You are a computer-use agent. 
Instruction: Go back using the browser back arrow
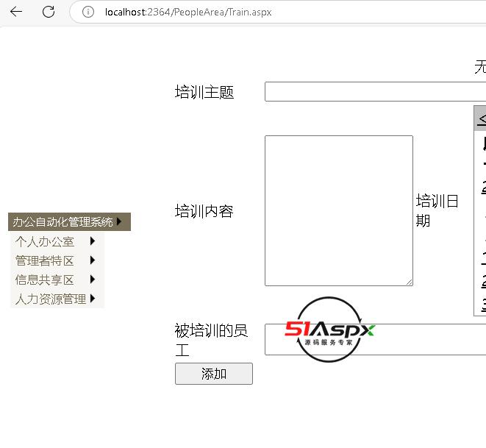15,12
